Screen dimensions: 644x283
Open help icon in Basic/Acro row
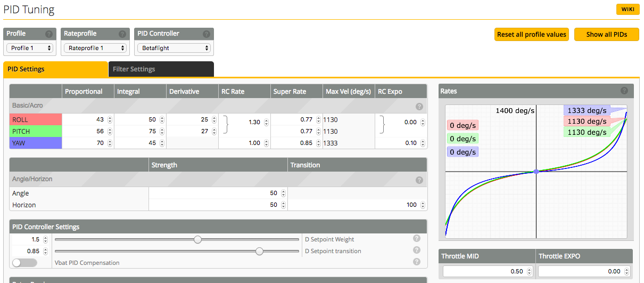(419, 106)
